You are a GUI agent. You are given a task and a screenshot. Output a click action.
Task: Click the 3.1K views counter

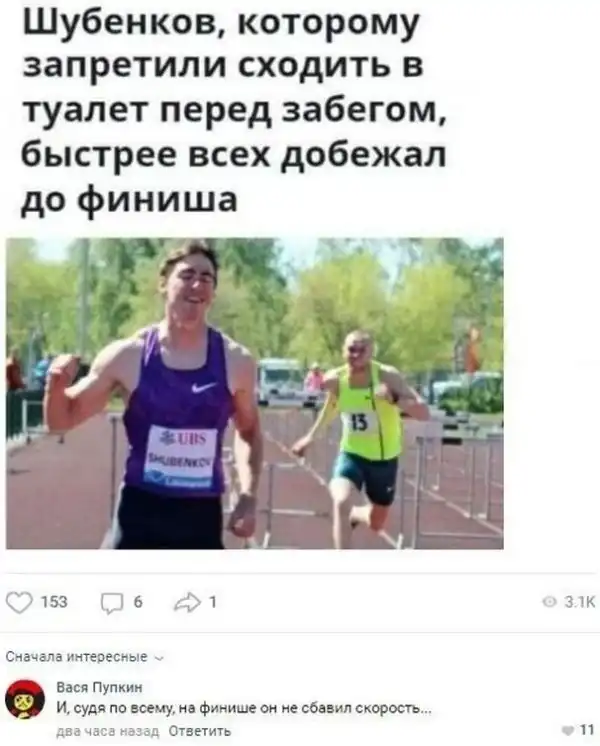pos(580,603)
